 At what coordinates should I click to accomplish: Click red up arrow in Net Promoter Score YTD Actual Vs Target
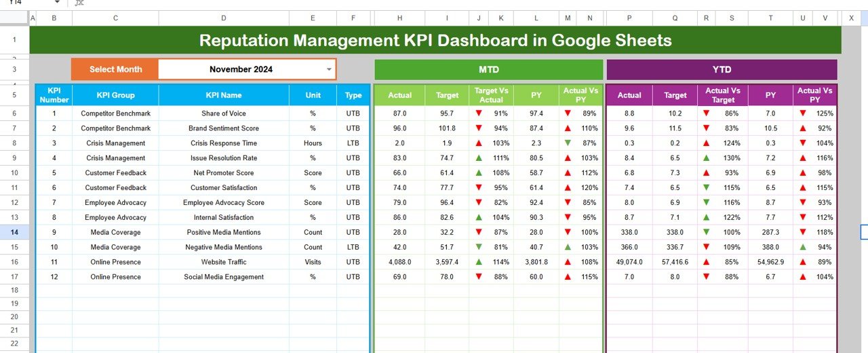pyautogui.click(x=707, y=173)
